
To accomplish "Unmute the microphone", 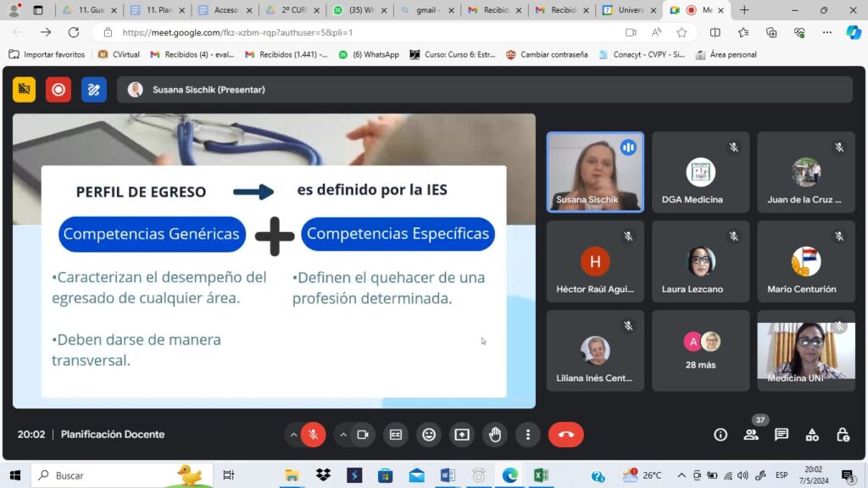I will [313, 435].
